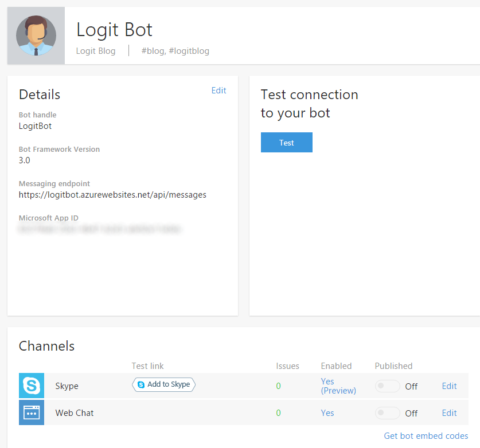Click the LogitBot bot handle value
Image resolution: width=480 pixels, height=448 pixels.
(35, 126)
